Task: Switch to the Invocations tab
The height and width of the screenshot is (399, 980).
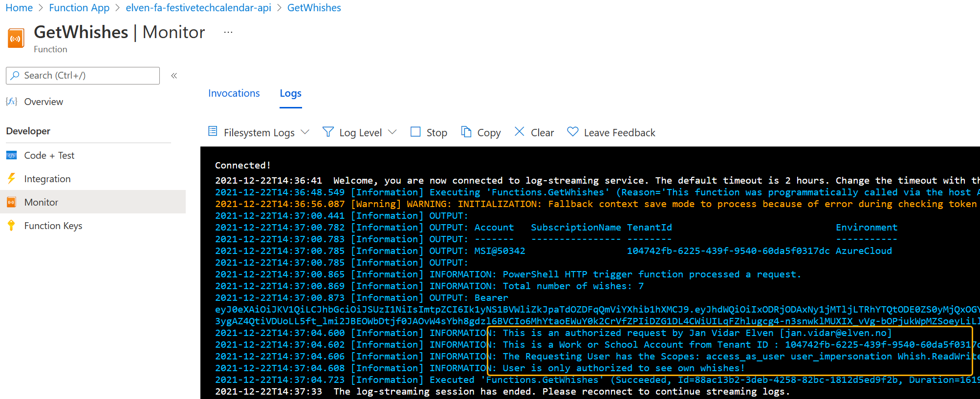Action: [x=234, y=93]
